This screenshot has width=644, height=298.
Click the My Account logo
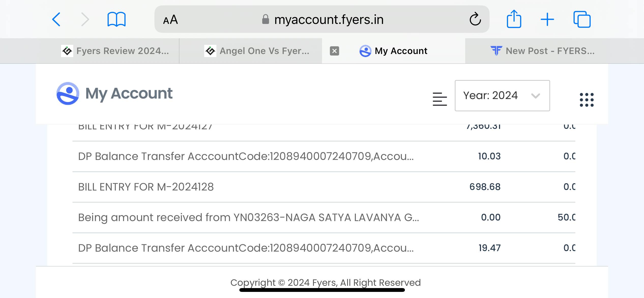114,93
